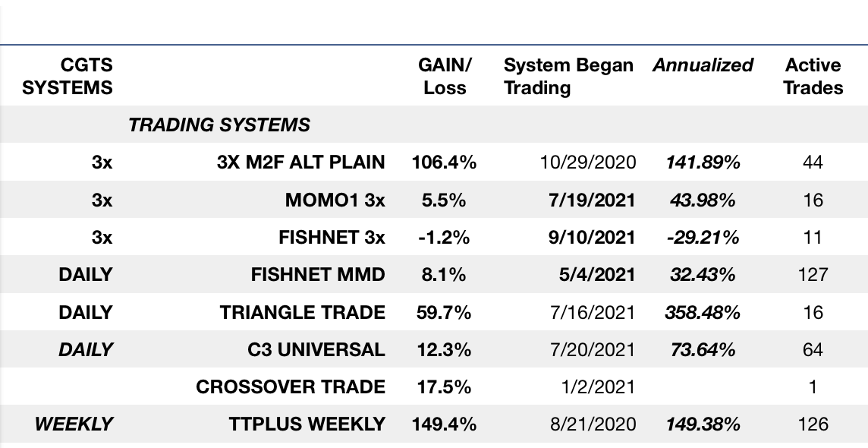Click the FISHNET MMD system name
The width and height of the screenshot is (868, 448).
tap(318, 274)
